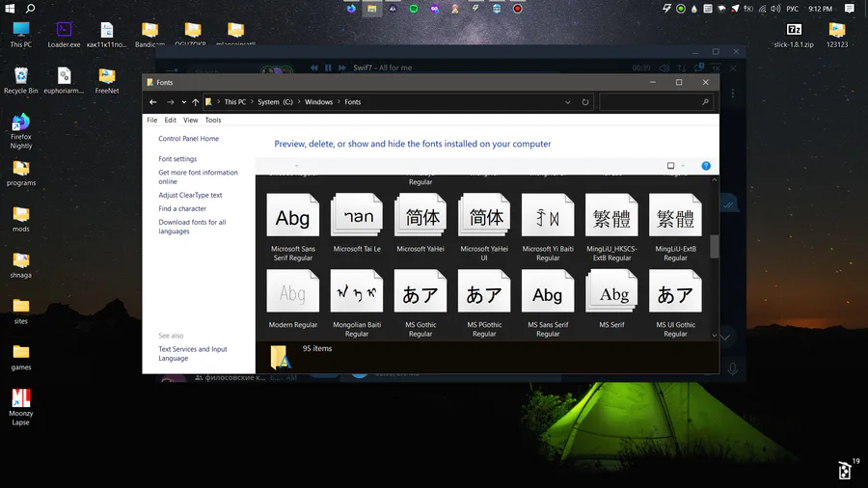Click the This PC breadcrumb segment
Viewport: 868px width, 488px height.
tap(234, 102)
